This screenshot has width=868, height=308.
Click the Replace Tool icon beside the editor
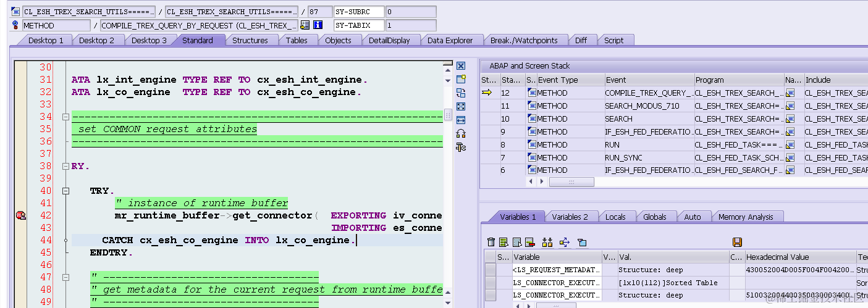(460, 93)
